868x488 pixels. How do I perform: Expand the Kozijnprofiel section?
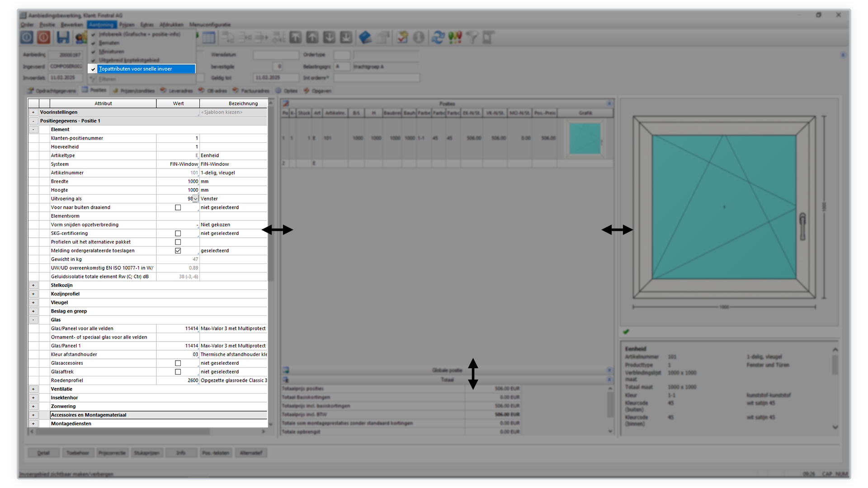(33, 294)
